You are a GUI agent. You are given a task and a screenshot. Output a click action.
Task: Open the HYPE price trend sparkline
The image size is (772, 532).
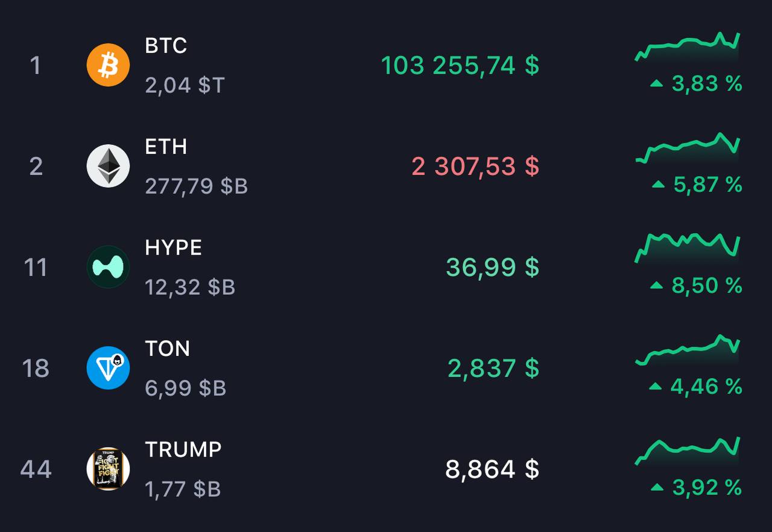[x=688, y=248]
